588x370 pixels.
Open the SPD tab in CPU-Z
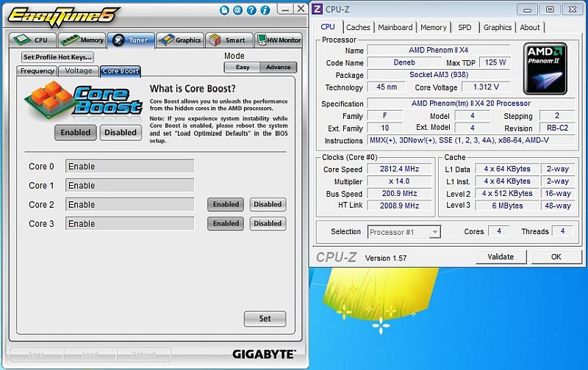pyautogui.click(x=465, y=27)
